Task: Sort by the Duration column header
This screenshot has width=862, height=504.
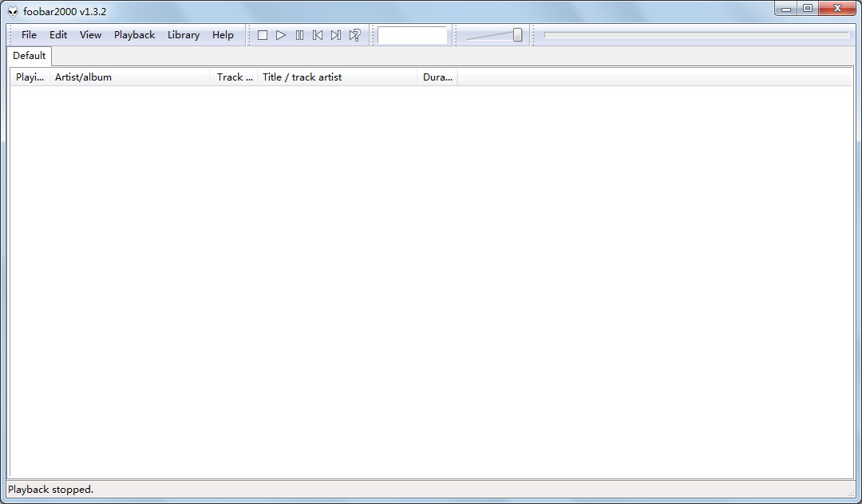Action: (437, 77)
